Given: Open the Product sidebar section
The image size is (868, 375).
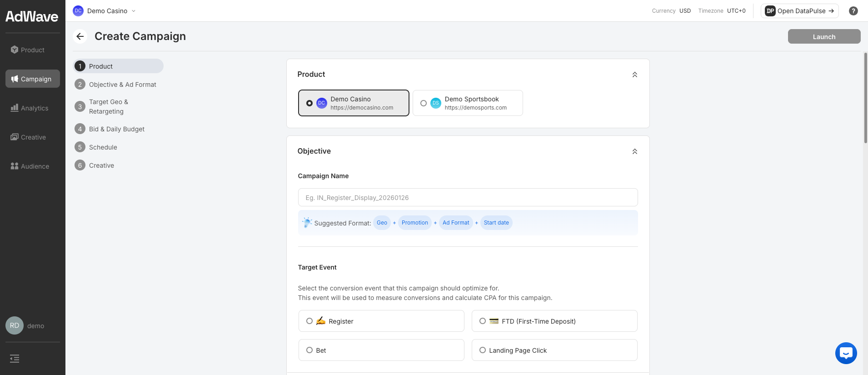Looking at the screenshot, I should click(x=33, y=50).
